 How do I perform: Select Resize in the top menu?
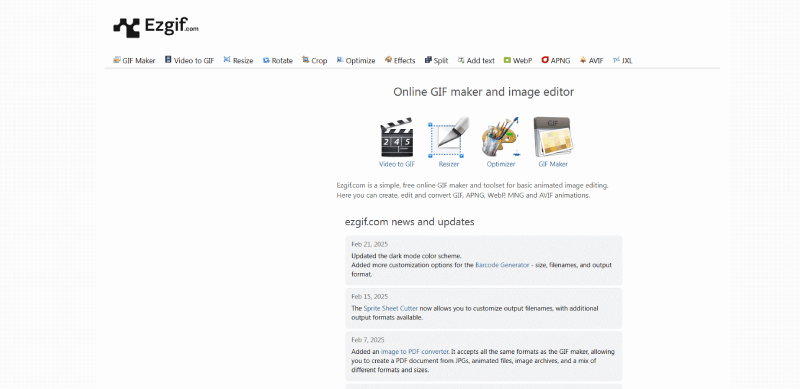coord(243,60)
